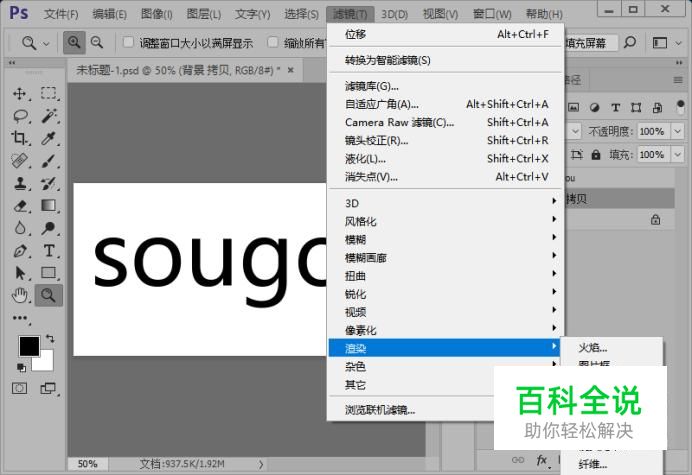The height and width of the screenshot is (475, 692).
Task: Select the Hand tool
Action: [20, 295]
